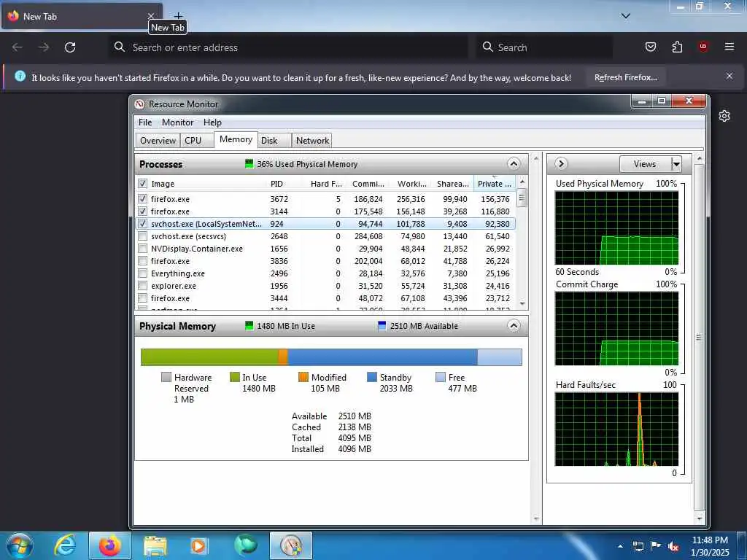Toggle the select-all Image checkbox
747x560 pixels.
pos(142,183)
